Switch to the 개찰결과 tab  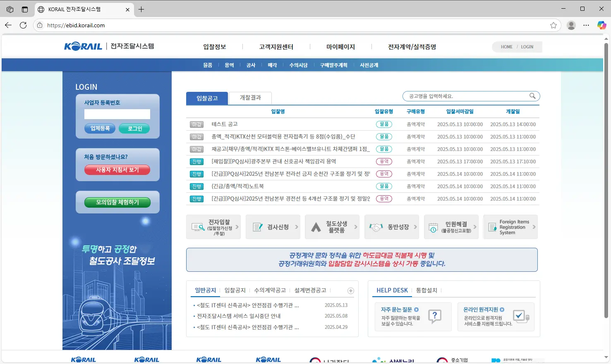pyautogui.click(x=250, y=98)
